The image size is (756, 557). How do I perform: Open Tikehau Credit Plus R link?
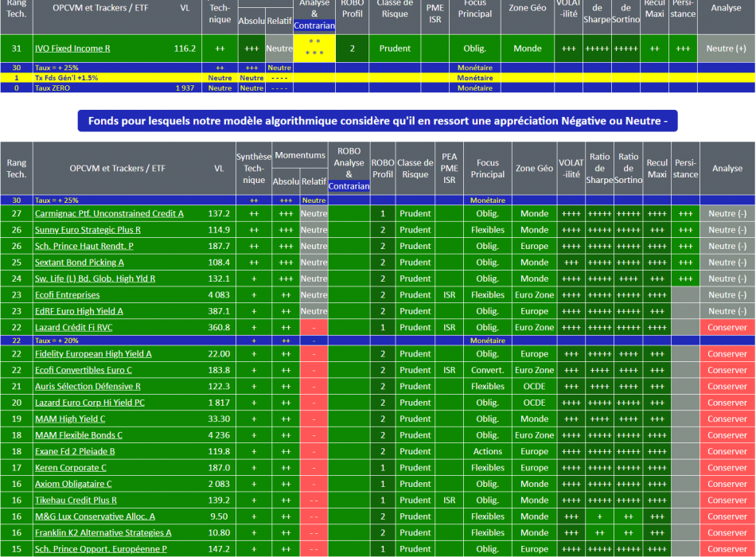coord(76,500)
